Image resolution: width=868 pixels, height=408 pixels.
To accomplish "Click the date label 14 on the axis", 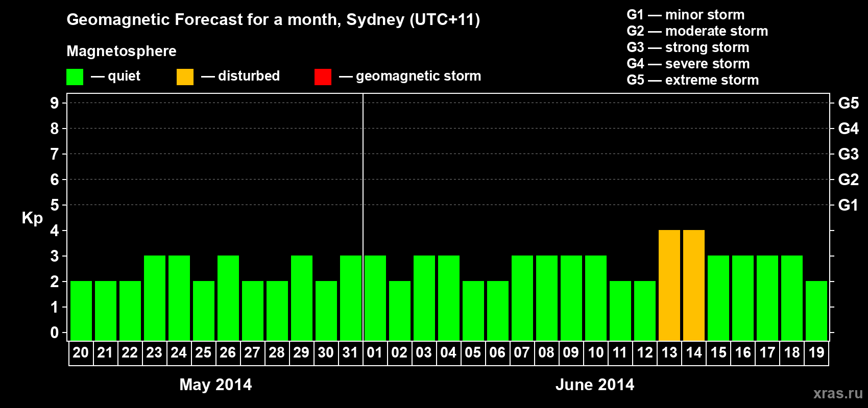I will pos(693,352).
